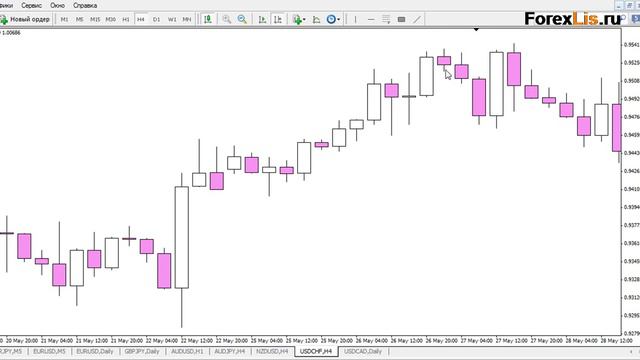This screenshot has width=640, height=360.
Task: Switch to the NZDUSD,H4 chart tab
Action: (272, 351)
